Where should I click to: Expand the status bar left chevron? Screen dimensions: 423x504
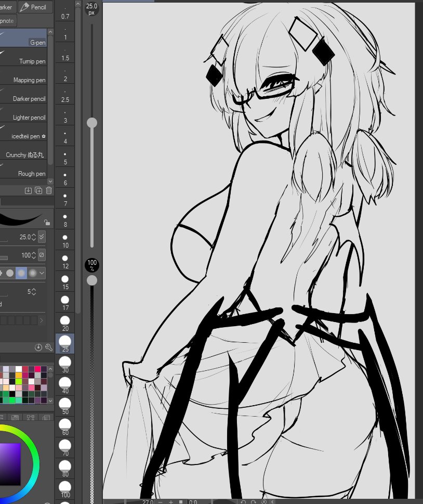tap(272, 502)
